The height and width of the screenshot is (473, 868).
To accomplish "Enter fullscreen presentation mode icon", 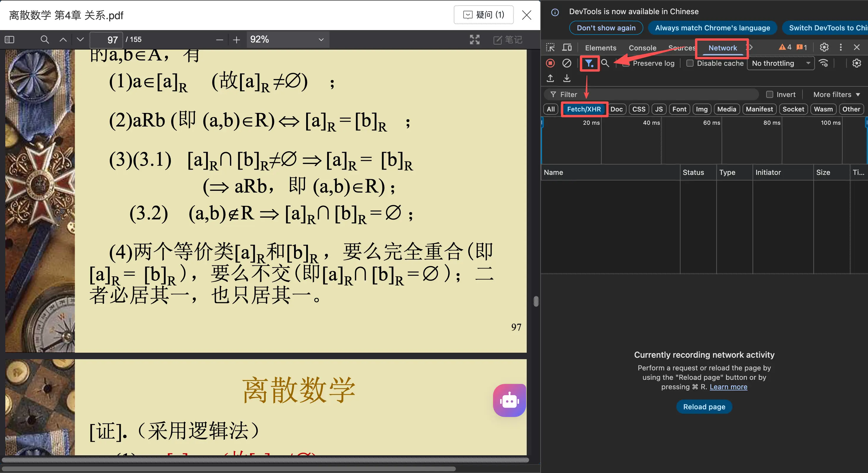I will pos(474,40).
